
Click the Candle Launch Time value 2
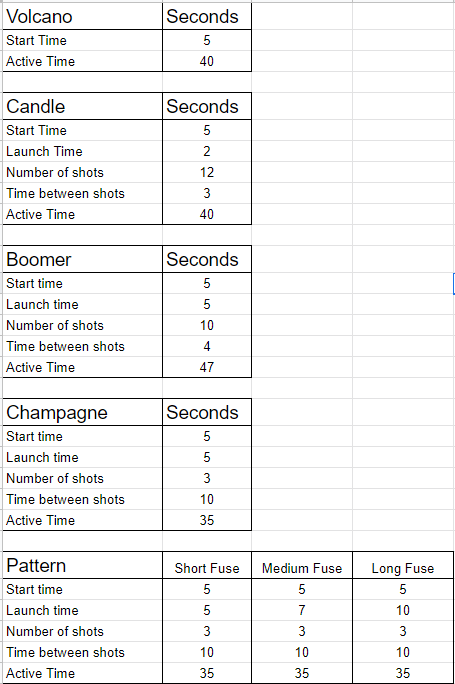[x=207, y=151]
